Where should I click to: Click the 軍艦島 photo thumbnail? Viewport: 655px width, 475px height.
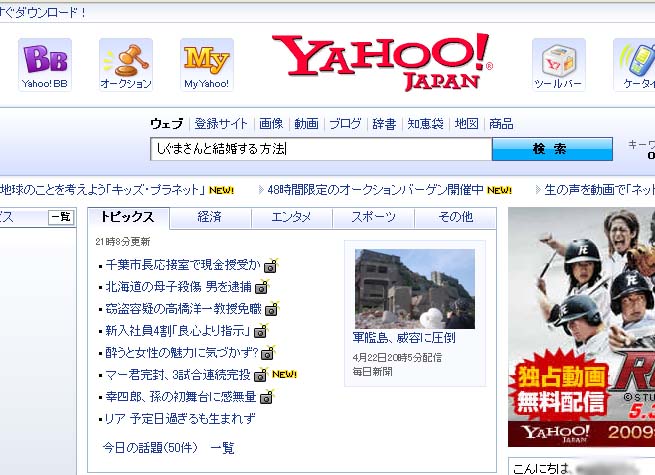(415, 289)
